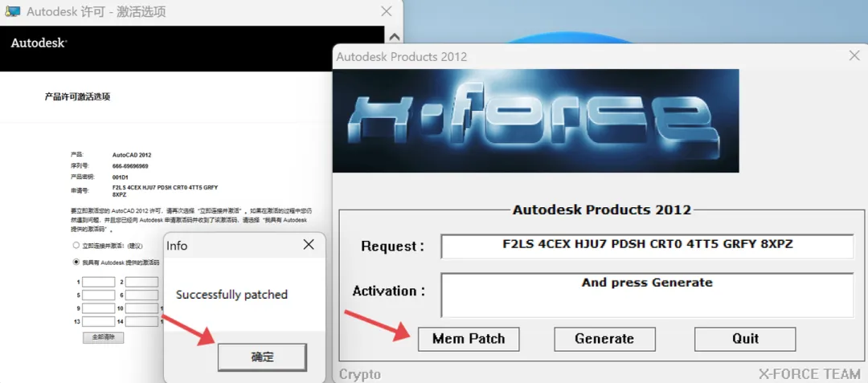Click into the Activation text field

click(647, 295)
